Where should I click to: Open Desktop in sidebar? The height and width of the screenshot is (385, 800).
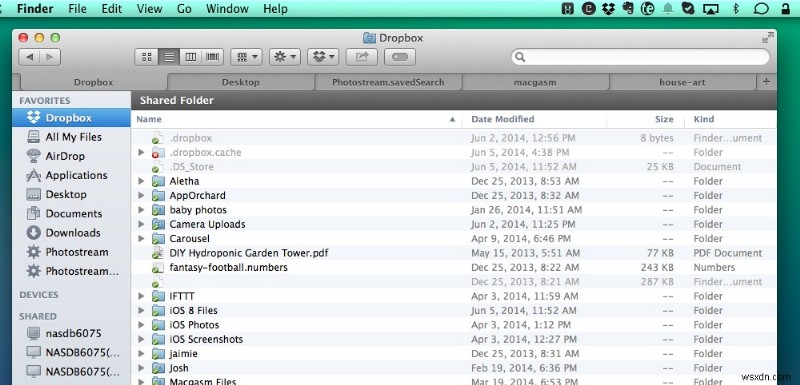coord(71,194)
